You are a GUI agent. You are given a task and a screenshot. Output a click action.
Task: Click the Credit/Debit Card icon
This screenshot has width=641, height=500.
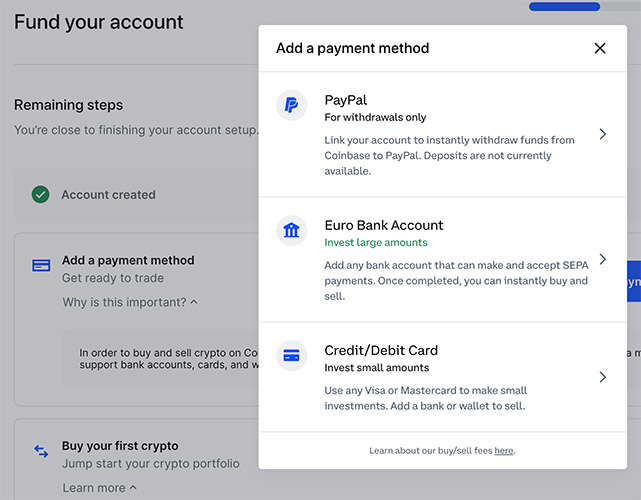pyautogui.click(x=291, y=355)
